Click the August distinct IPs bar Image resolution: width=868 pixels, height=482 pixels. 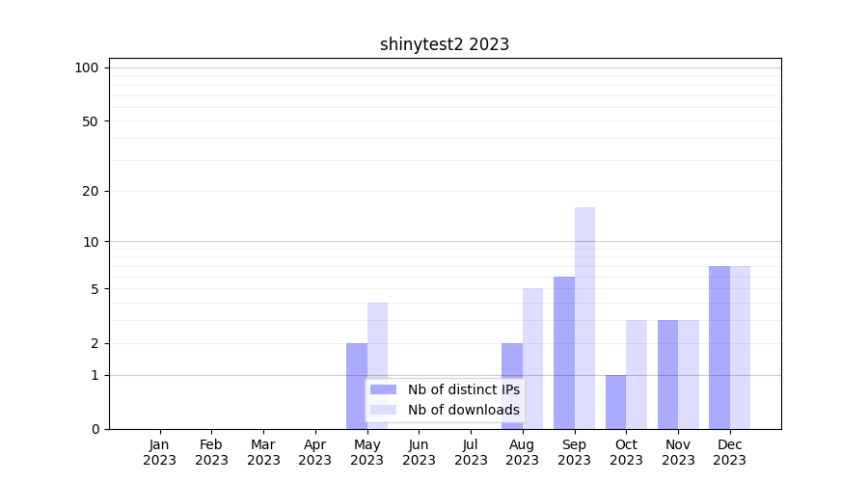tap(512, 386)
